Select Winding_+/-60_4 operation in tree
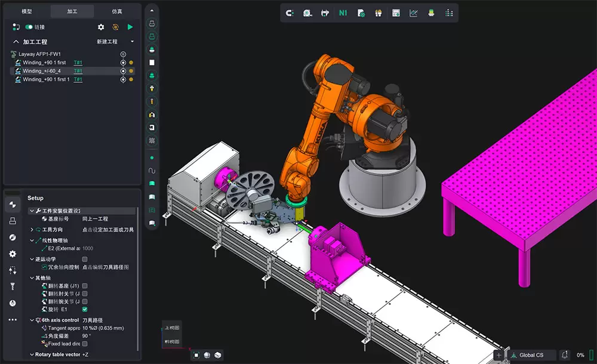Viewport: 597px width, 364px height. (x=42, y=71)
